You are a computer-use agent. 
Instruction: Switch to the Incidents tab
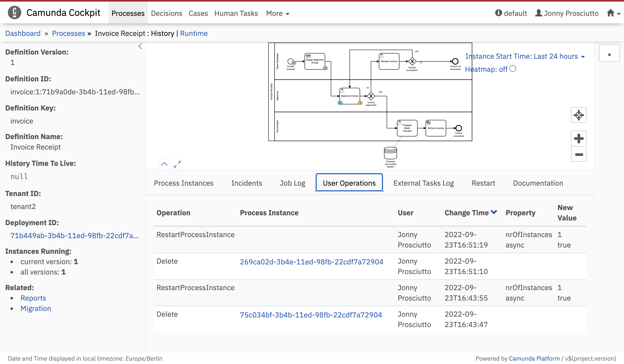tap(247, 183)
